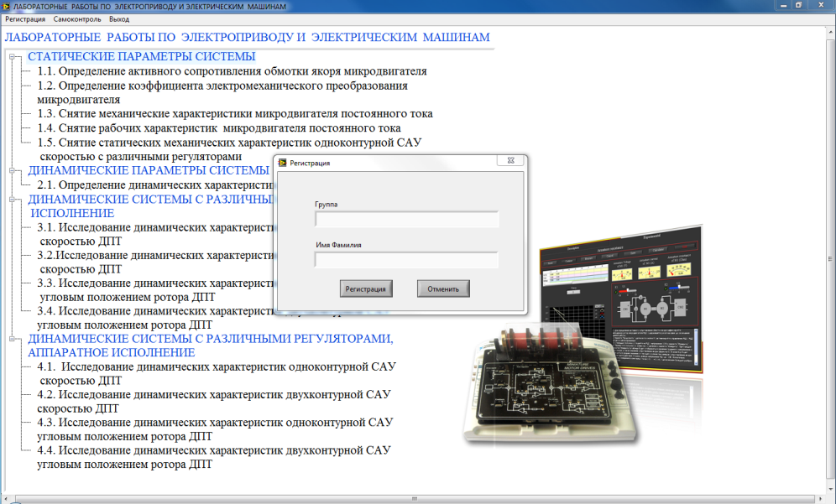This screenshot has height=504, width=836.
Task: Minimize the main application window
Action: coord(783,5)
